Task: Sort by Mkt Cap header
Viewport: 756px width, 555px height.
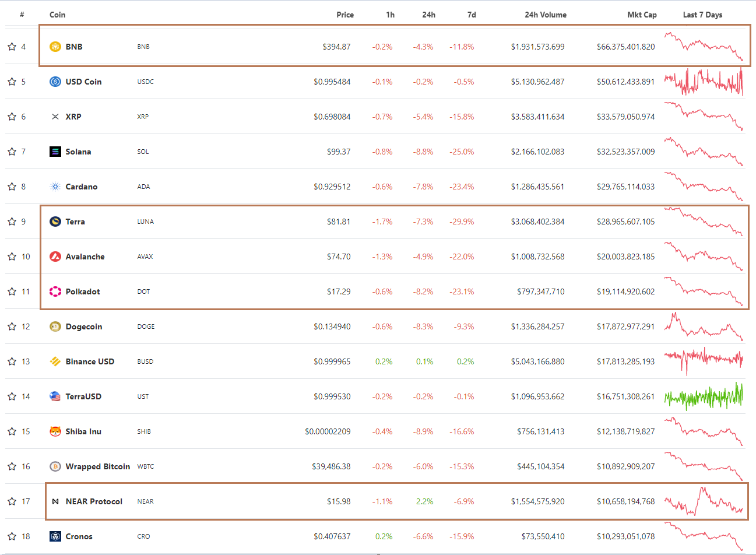Action: click(x=642, y=15)
